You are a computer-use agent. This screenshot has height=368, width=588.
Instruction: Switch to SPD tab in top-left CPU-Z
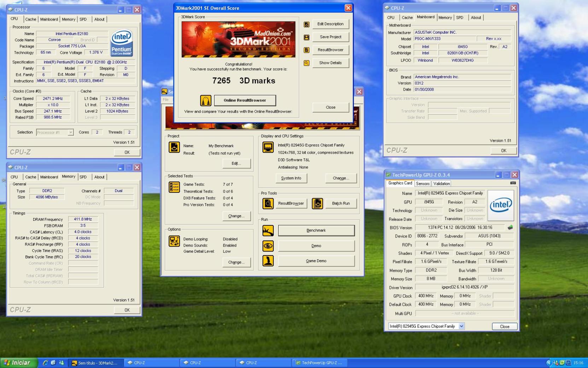pyautogui.click(x=83, y=19)
